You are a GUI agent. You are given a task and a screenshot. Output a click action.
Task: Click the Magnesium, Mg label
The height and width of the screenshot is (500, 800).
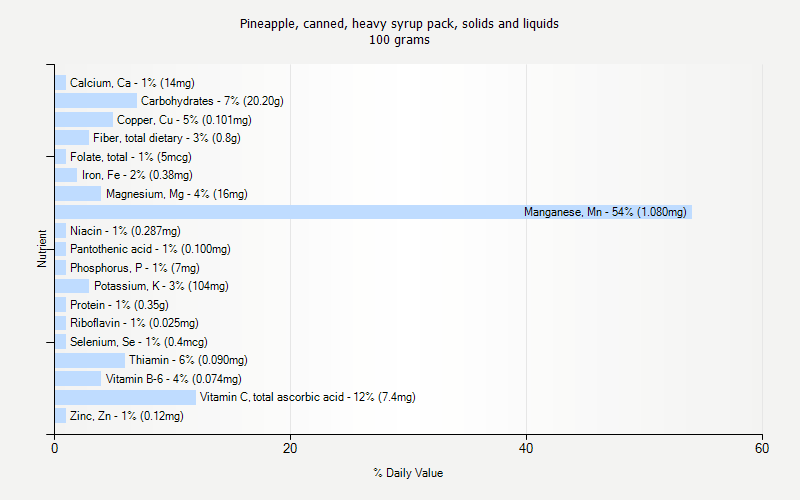(x=176, y=194)
